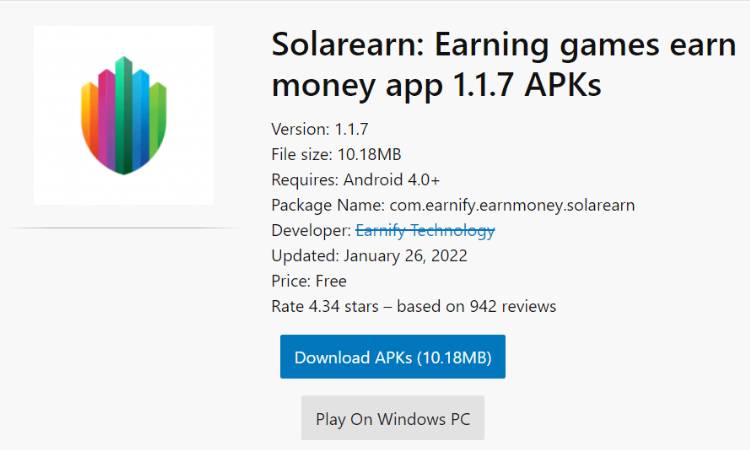
Task: Select the com.earnify.earnmoney.solarearn package identifier
Action: coord(512,205)
